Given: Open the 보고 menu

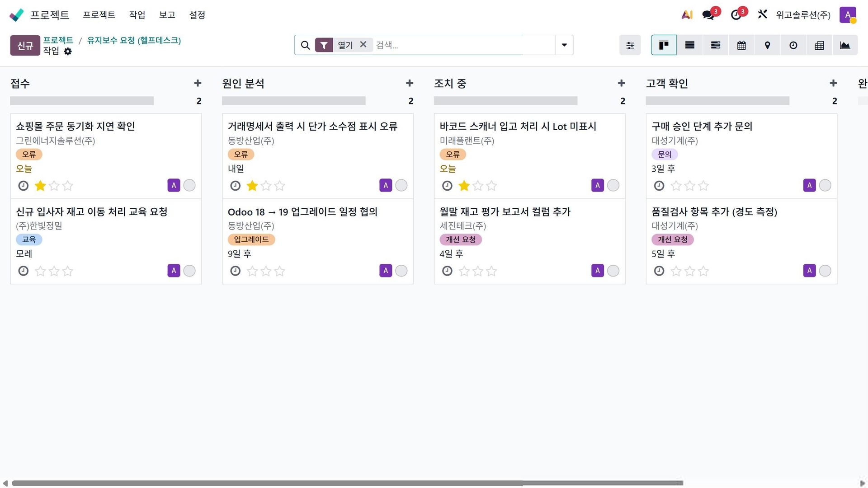Looking at the screenshot, I should (x=167, y=15).
